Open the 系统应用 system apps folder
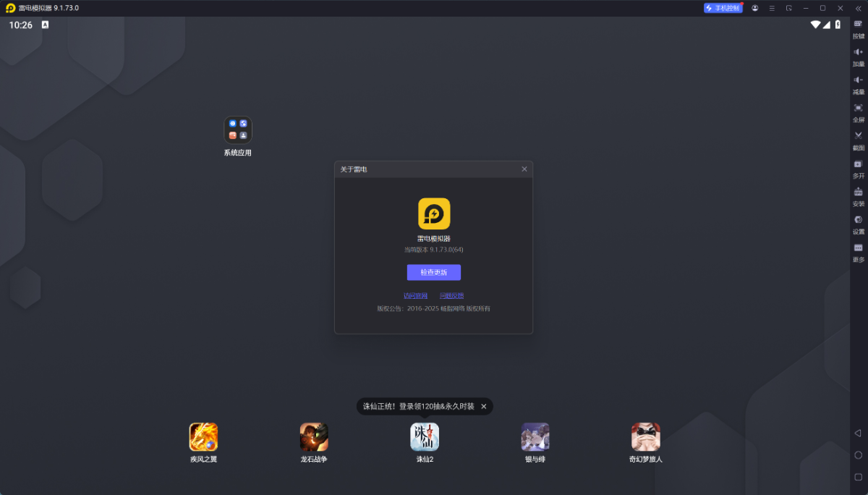Image resolution: width=868 pixels, height=495 pixels. pos(238,130)
